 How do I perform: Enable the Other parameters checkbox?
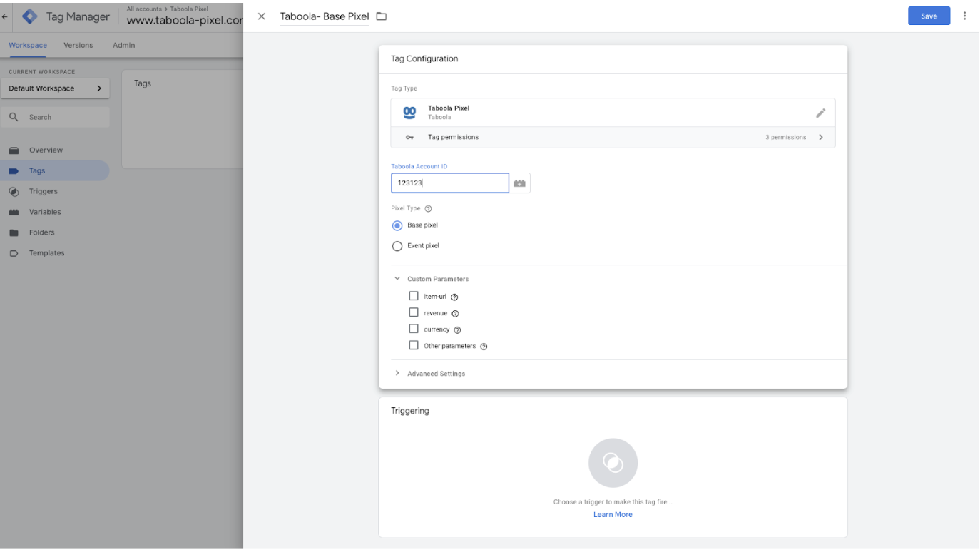coord(414,345)
